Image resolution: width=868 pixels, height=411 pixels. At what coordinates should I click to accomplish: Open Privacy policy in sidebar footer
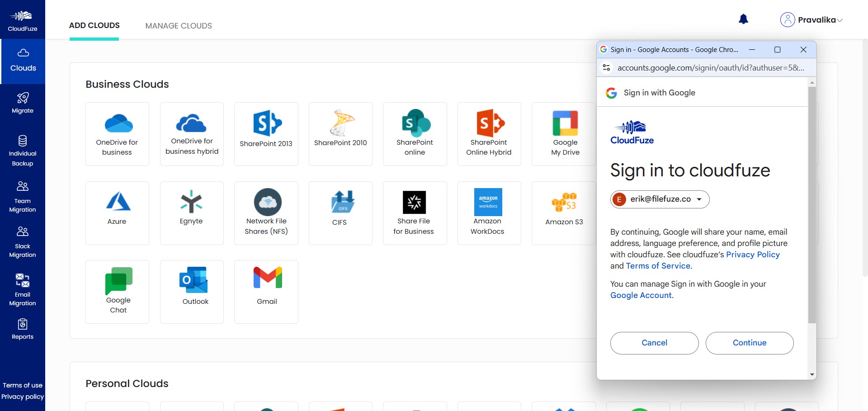pos(23,397)
